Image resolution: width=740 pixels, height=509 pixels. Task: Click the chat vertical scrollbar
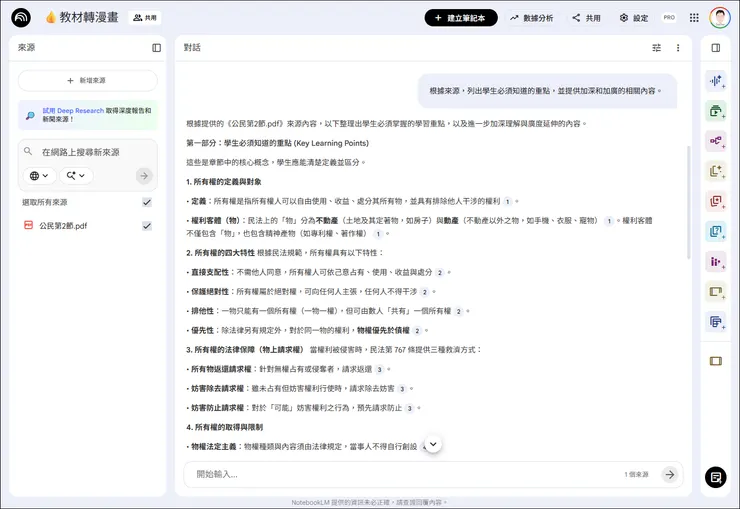click(688, 202)
